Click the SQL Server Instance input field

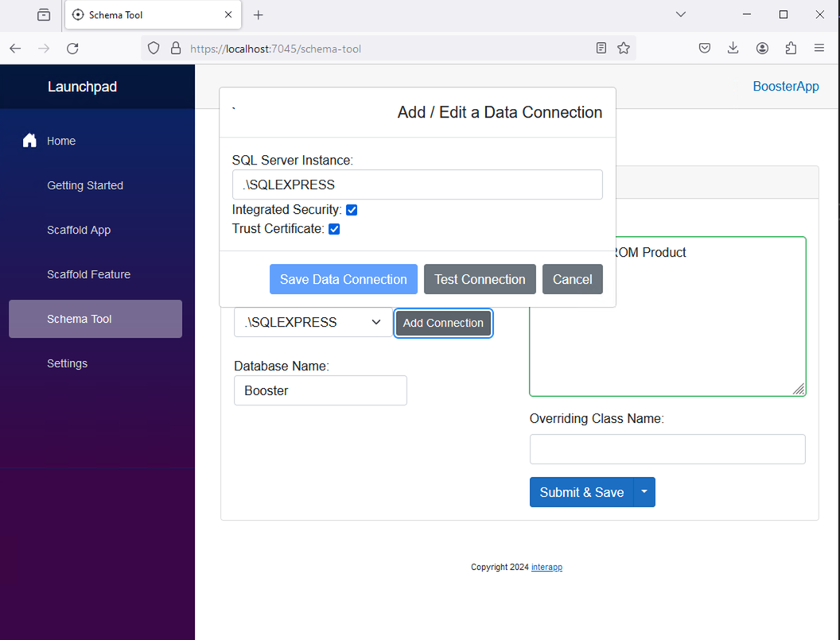coord(418,184)
